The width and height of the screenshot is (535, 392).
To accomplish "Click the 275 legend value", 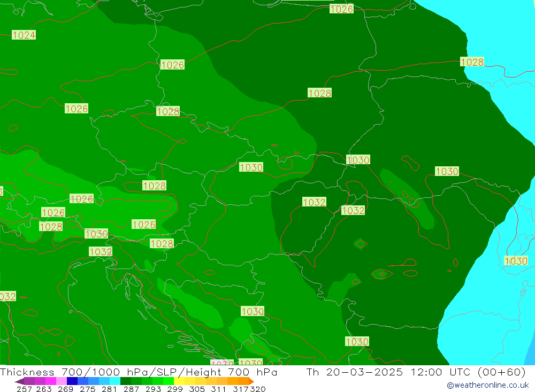I will click(87, 389).
